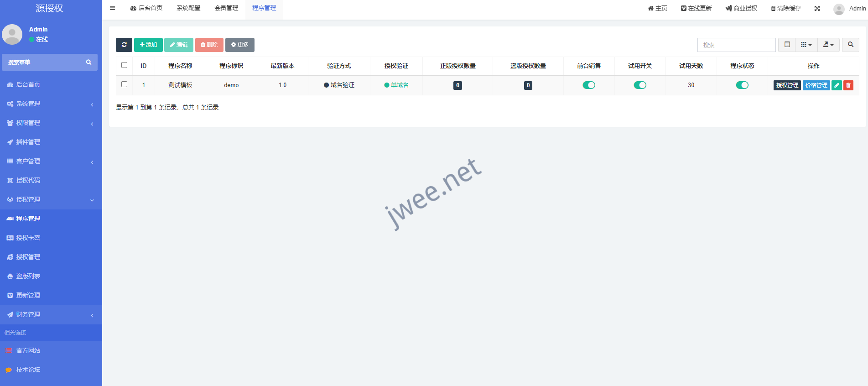Viewport: 868px width, 386px height.
Task: Click the demo 程序标识 cell
Action: point(231,85)
